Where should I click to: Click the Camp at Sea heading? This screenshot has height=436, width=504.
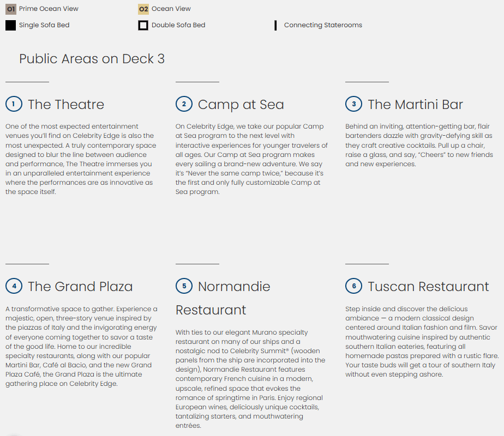pos(241,104)
